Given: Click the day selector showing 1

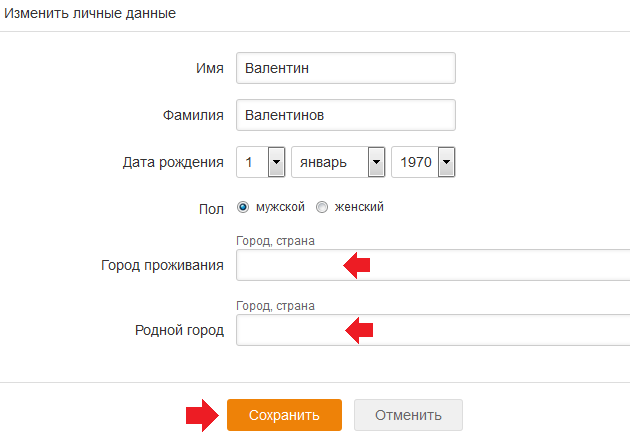Looking at the screenshot, I should click(x=261, y=162).
